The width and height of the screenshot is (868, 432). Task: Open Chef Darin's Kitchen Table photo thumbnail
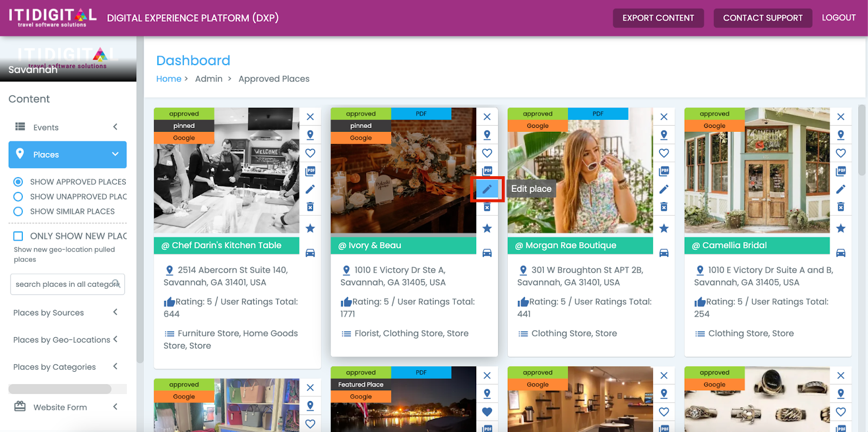coord(226,171)
